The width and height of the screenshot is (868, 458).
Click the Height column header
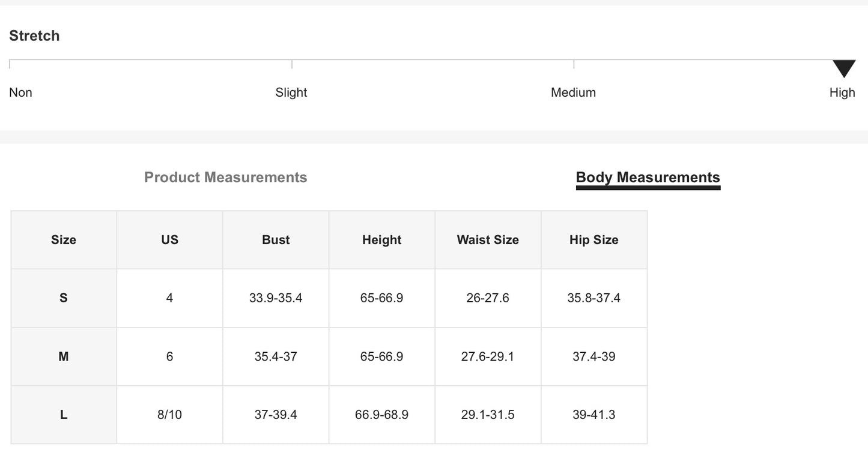[x=381, y=240]
